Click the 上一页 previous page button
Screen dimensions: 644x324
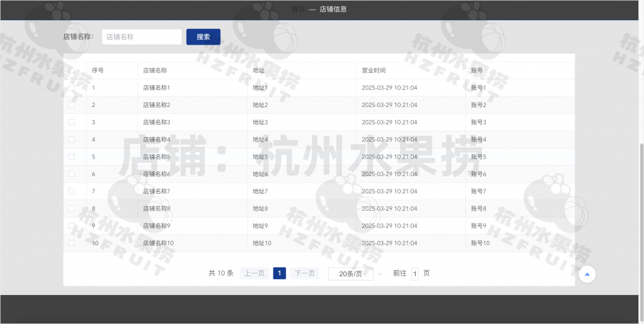pos(254,273)
